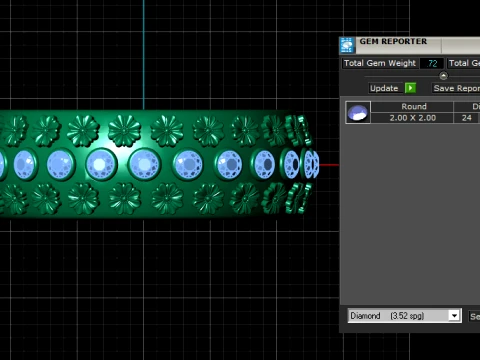This screenshot has width=480, height=360.
Task: Click the Round shape cell
Action: (x=412, y=107)
